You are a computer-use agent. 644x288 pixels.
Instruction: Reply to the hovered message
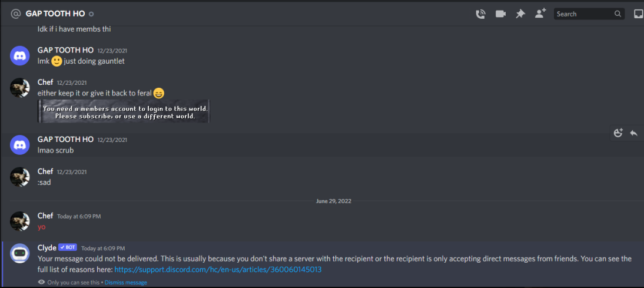pos(633,133)
